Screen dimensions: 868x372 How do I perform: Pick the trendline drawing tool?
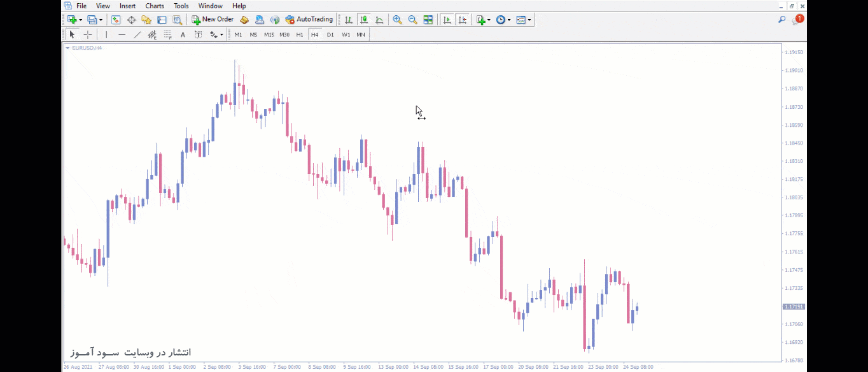coord(137,34)
